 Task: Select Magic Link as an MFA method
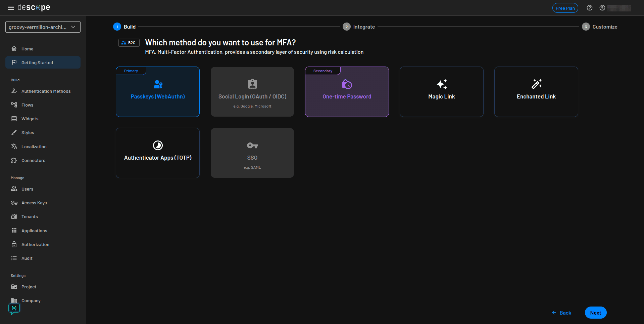(441, 91)
